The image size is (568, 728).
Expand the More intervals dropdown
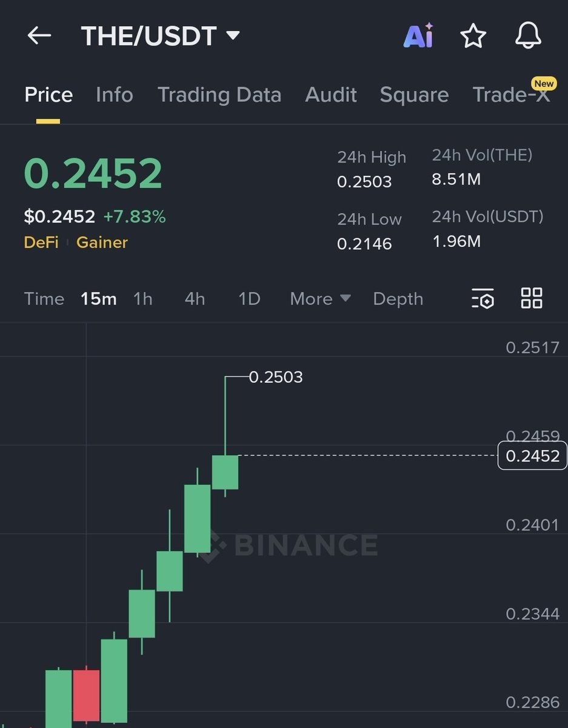pyautogui.click(x=319, y=298)
